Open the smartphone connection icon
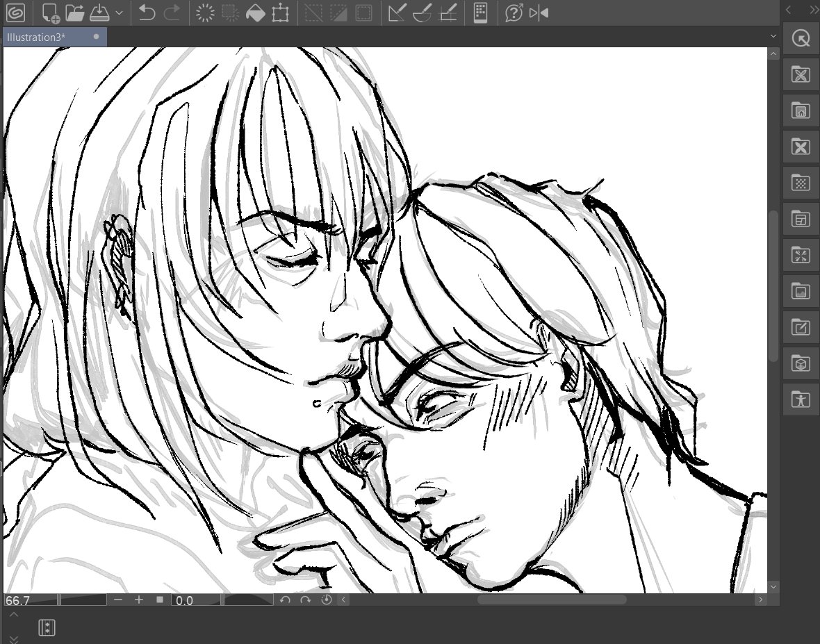Viewport: 820px width, 644px height. [x=481, y=13]
